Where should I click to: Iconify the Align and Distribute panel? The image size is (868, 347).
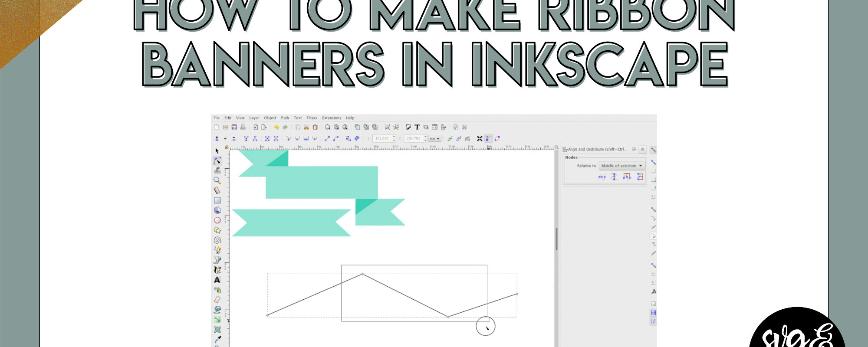(x=634, y=149)
